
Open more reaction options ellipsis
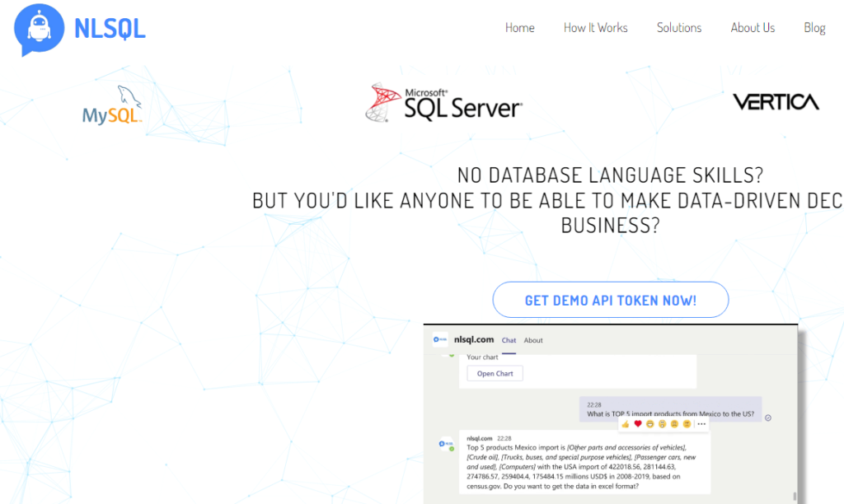tap(701, 424)
